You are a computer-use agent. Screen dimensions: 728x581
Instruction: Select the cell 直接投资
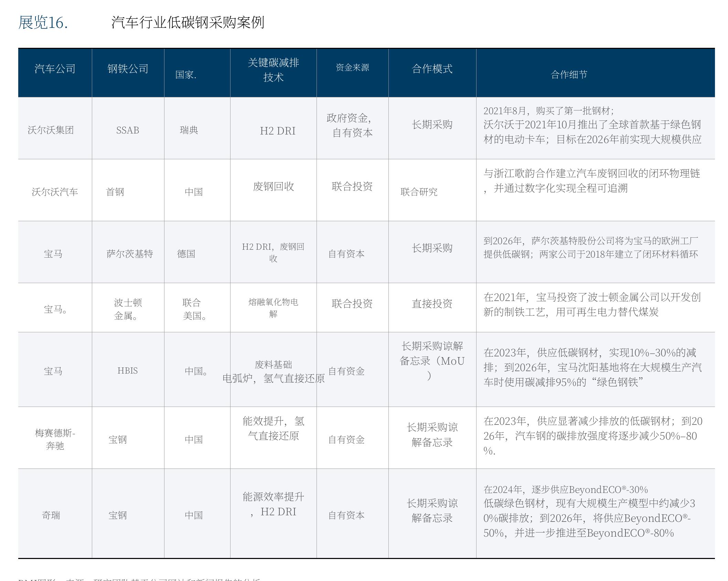[432, 304]
